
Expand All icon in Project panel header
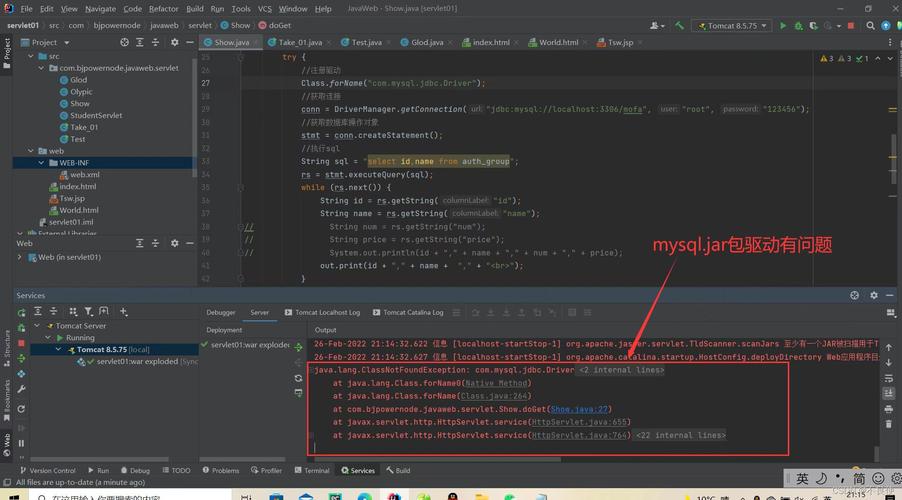[x=140, y=43]
